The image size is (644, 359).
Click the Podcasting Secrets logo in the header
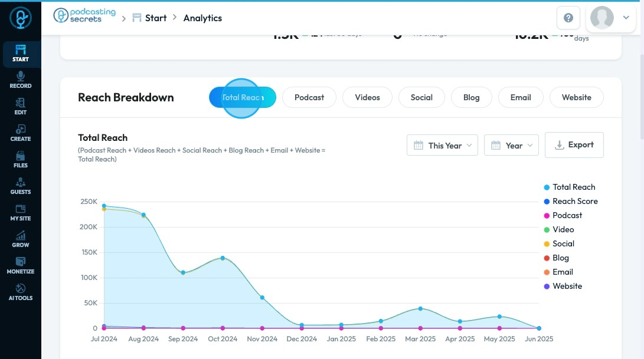click(x=84, y=15)
